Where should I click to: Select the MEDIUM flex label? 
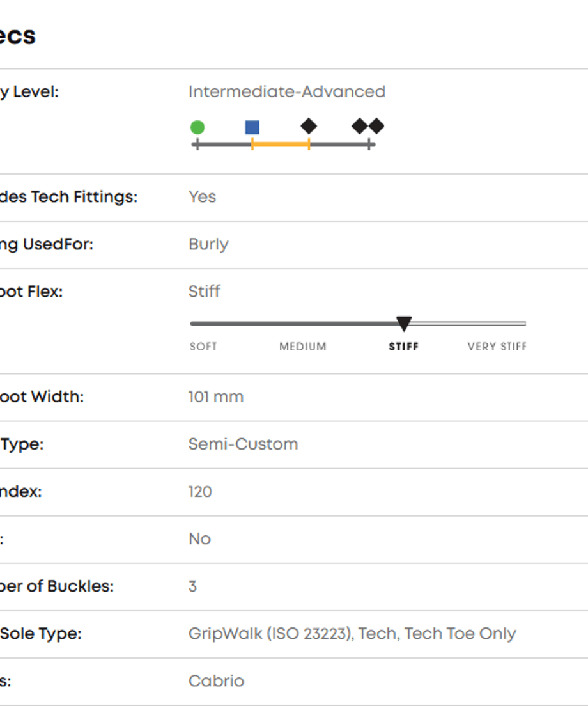click(x=303, y=346)
